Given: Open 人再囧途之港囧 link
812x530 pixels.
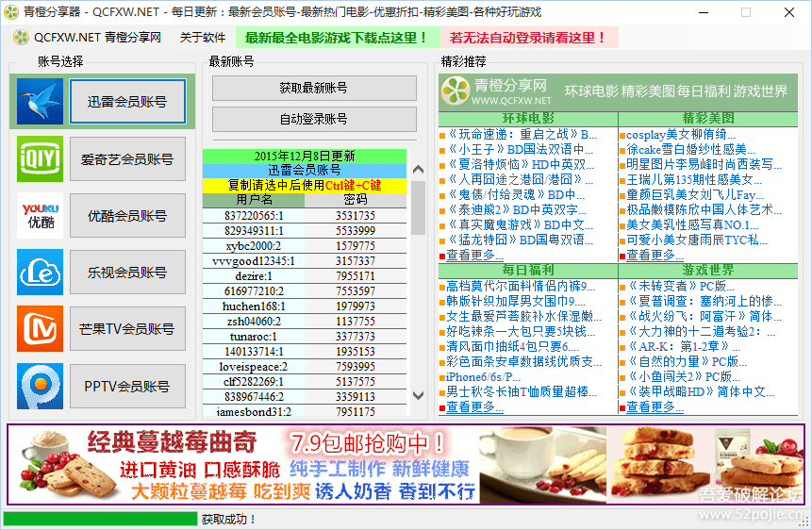Looking at the screenshot, I should point(520,180).
